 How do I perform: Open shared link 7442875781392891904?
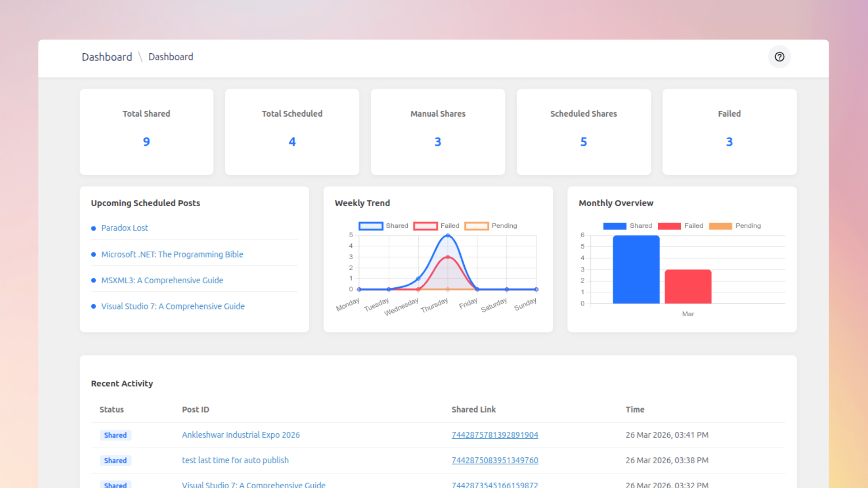pos(495,435)
